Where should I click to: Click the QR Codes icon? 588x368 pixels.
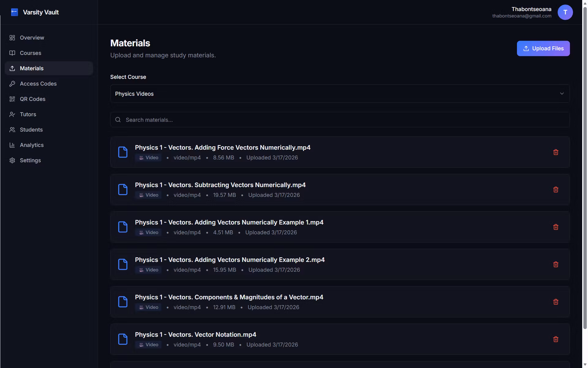pos(12,99)
